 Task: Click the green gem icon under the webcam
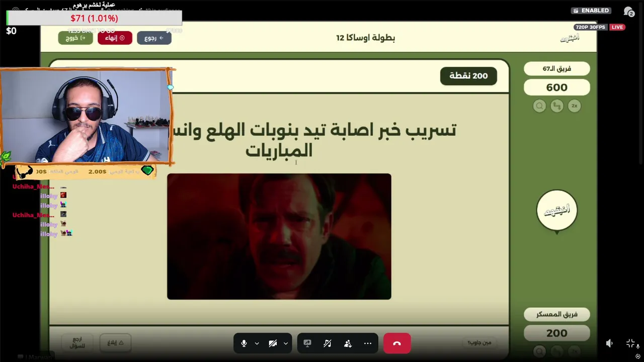click(147, 170)
